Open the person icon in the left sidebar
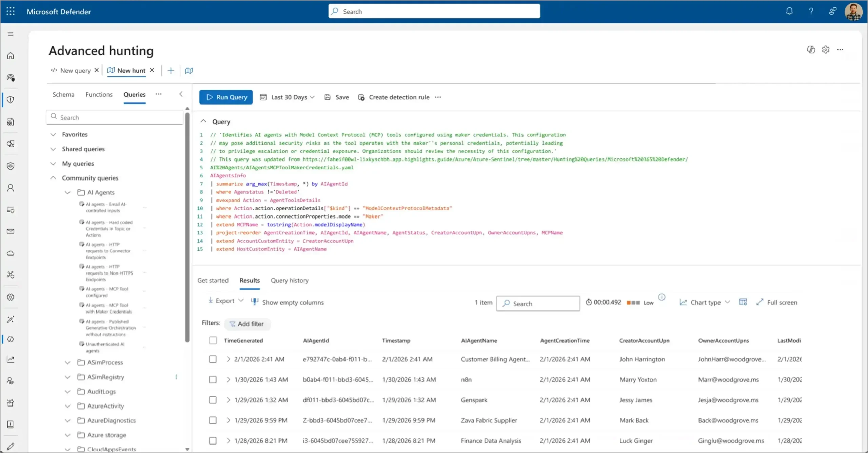Image resolution: width=868 pixels, height=453 pixels. click(x=11, y=188)
